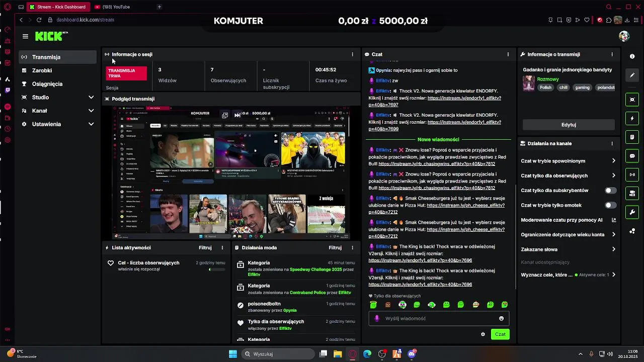Screen dimensions: 644x362
Task: Click the follower goal progress bar
Action: pos(217,269)
